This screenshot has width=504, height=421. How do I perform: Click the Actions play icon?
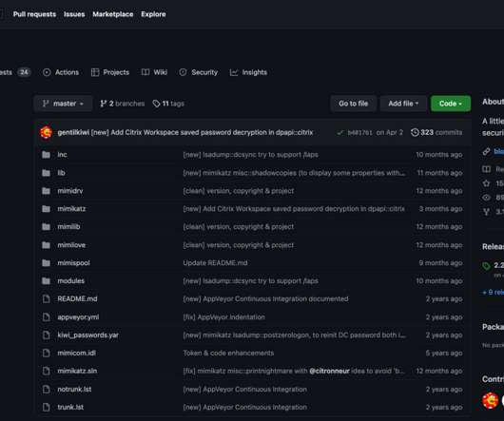pyautogui.click(x=47, y=72)
